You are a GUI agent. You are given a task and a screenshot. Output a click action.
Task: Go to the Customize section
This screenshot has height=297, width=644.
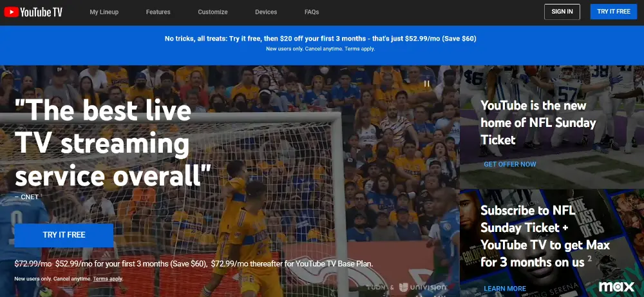click(213, 12)
